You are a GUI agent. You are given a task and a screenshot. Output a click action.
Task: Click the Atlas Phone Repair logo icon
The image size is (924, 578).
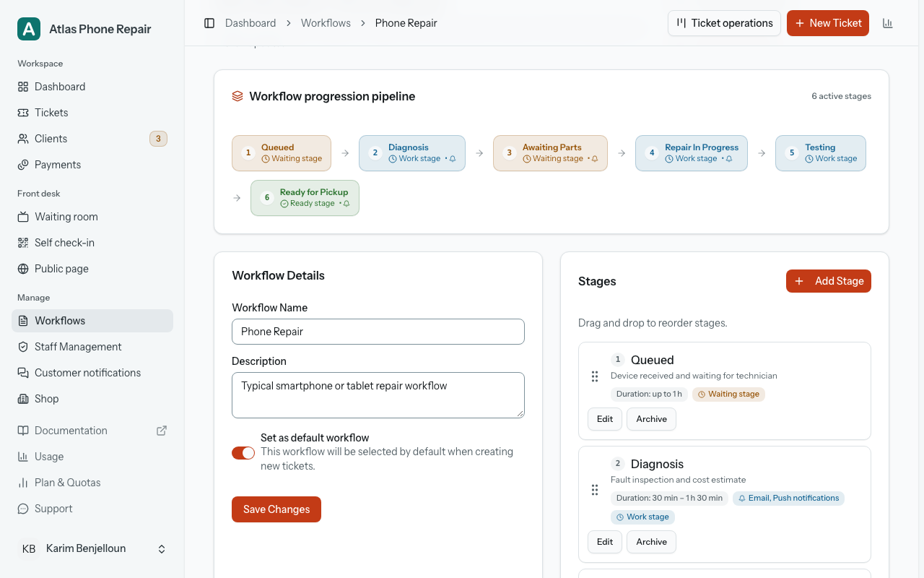(29, 29)
